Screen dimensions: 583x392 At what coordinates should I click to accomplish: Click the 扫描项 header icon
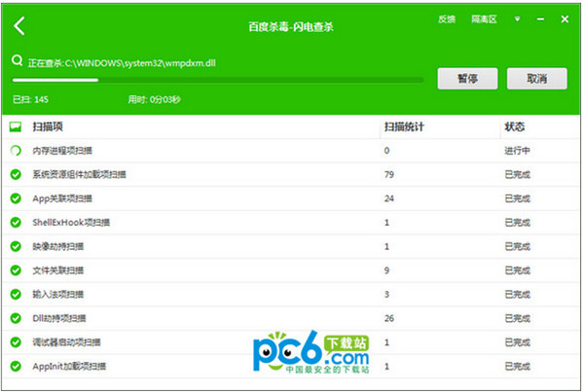[16, 126]
